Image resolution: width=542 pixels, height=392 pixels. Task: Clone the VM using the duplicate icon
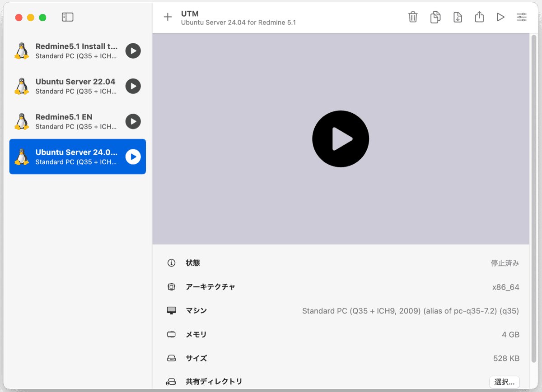[435, 17]
